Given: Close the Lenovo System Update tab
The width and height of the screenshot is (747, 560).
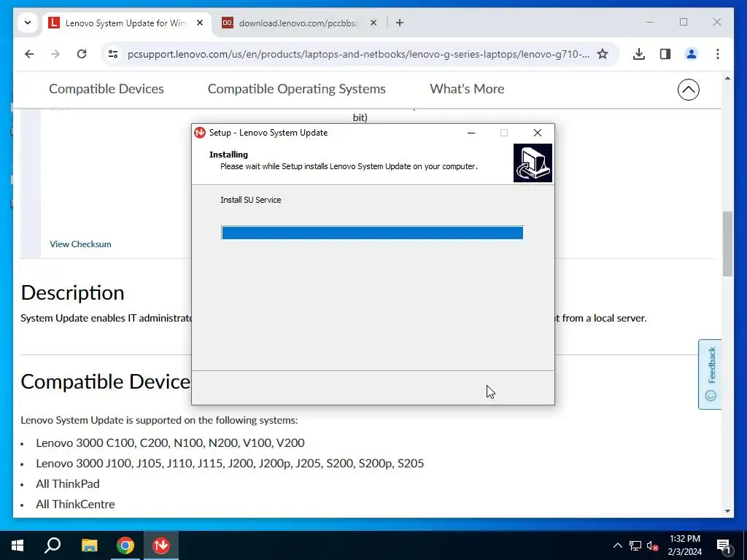Looking at the screenshot, I should click(200, 23).
